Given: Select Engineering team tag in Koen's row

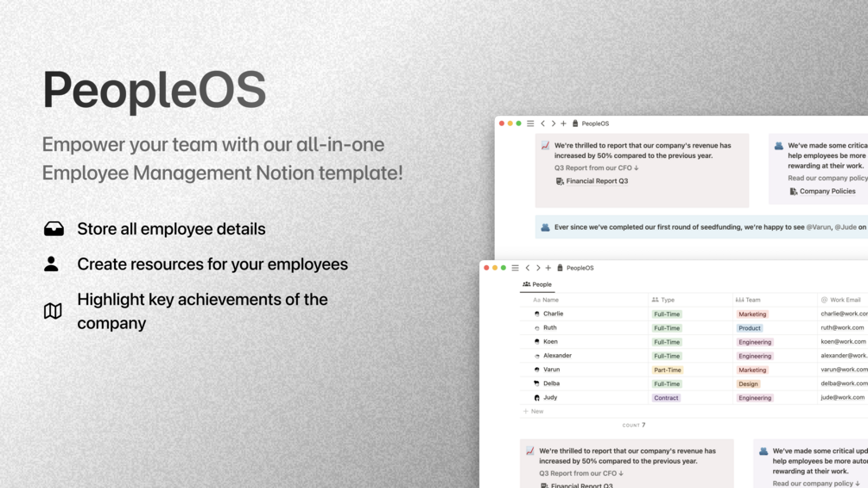Looking at the screenshot, I should [755, 342].
